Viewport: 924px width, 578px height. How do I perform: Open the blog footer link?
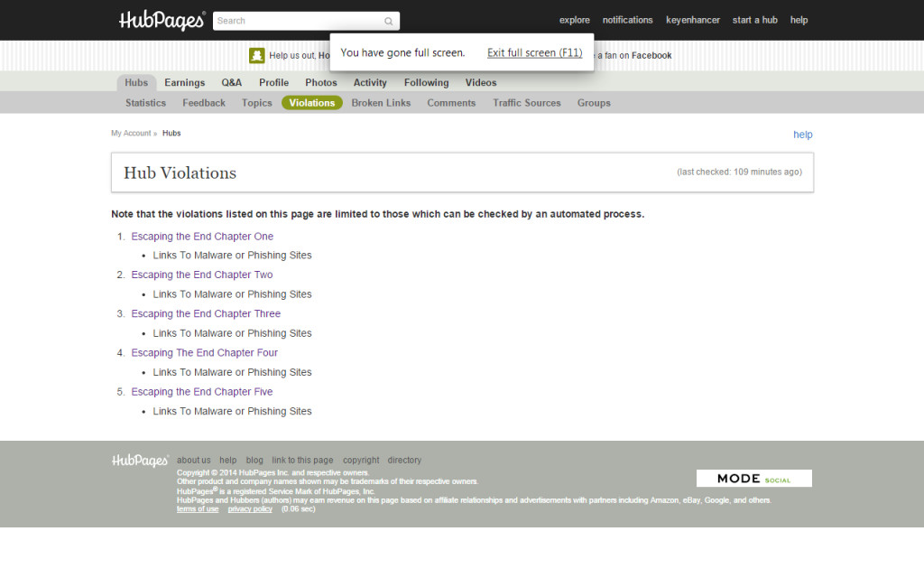[x=254, y=460]
